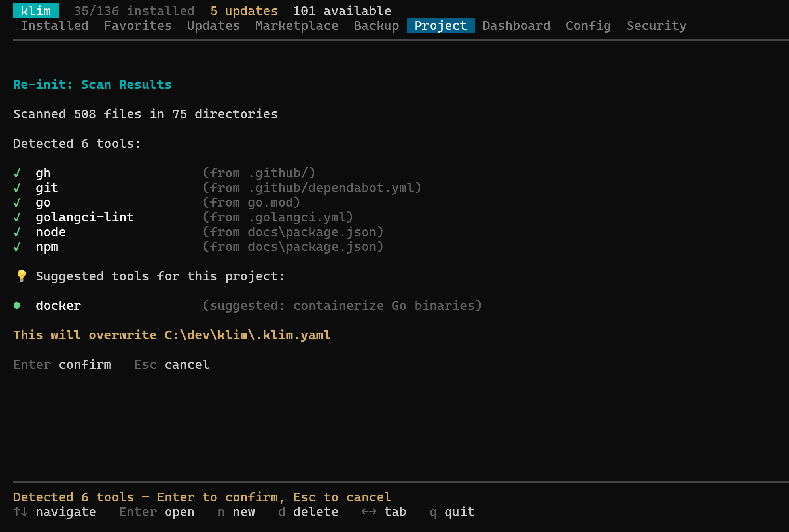Open the Marketplace tab
The height and width of the screenshot is (532, 789).
(x=297, y=25)
